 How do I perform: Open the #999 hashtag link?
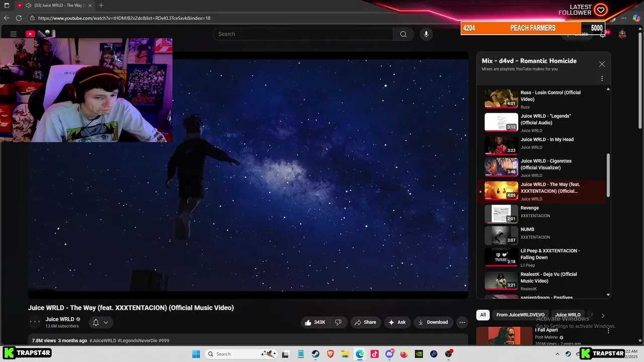[164, 340]
